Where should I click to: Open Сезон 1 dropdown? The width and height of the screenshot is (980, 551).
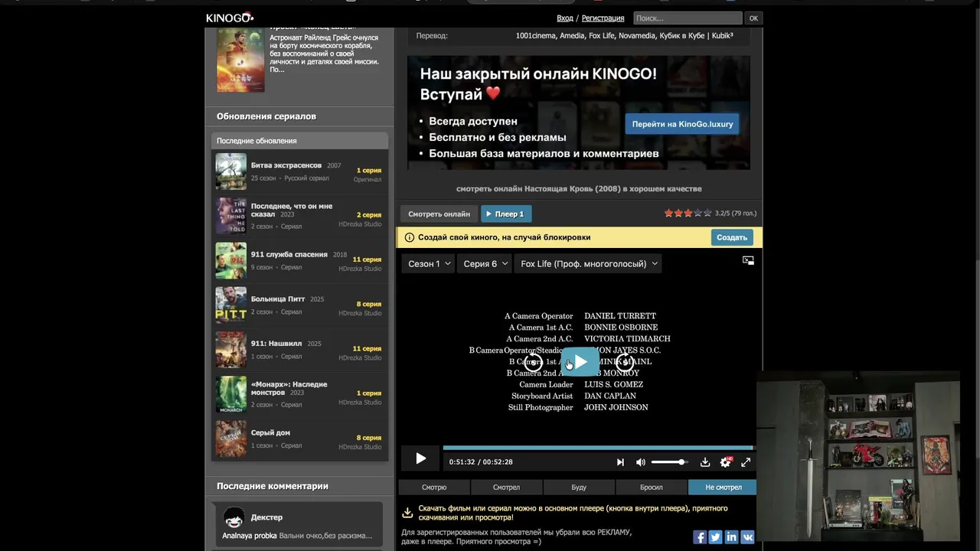428,264
